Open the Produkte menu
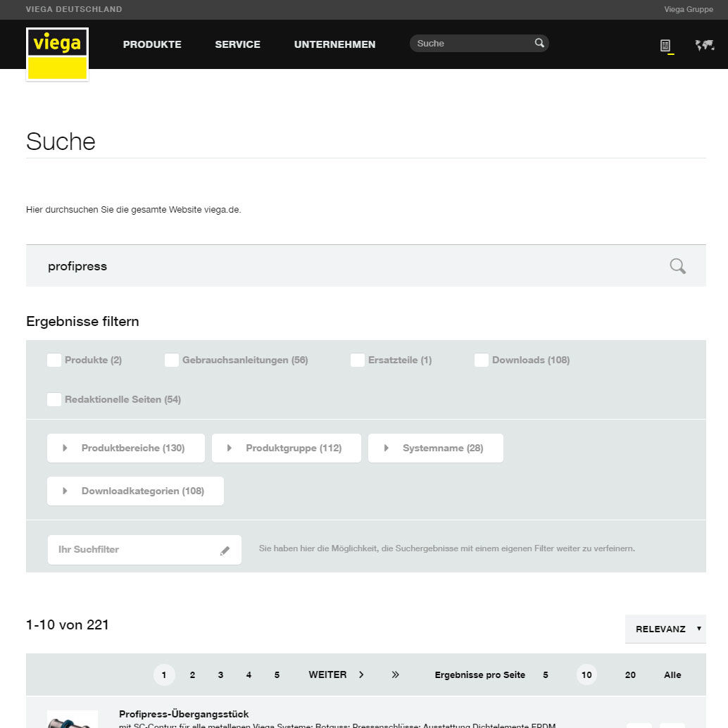 click(152, 44)
